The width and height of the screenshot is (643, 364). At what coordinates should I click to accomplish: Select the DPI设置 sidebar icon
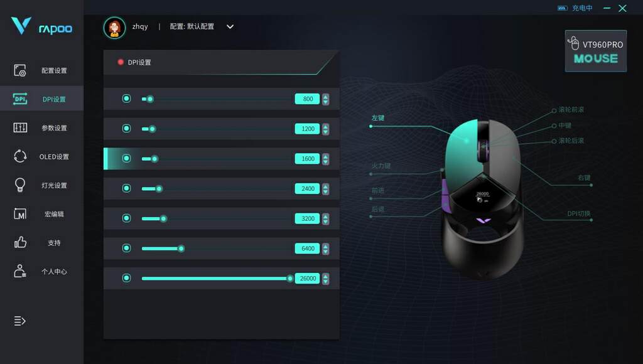click(19, 99)
